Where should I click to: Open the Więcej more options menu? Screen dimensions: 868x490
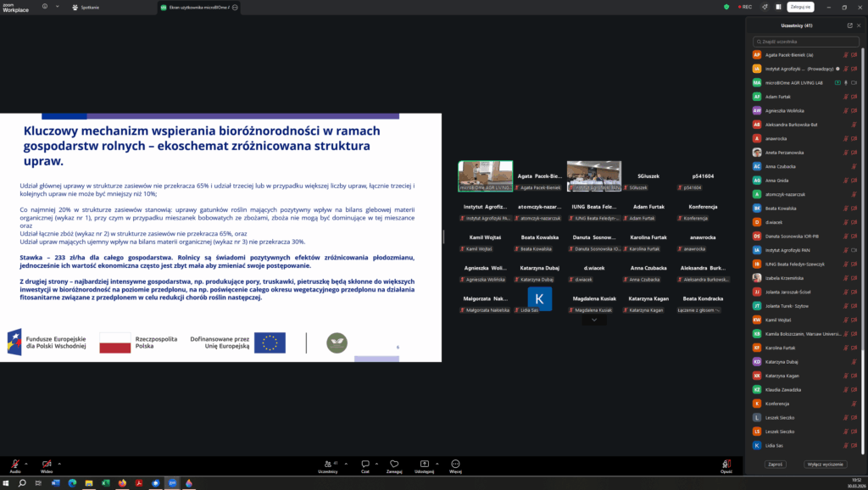coord(455,464)
